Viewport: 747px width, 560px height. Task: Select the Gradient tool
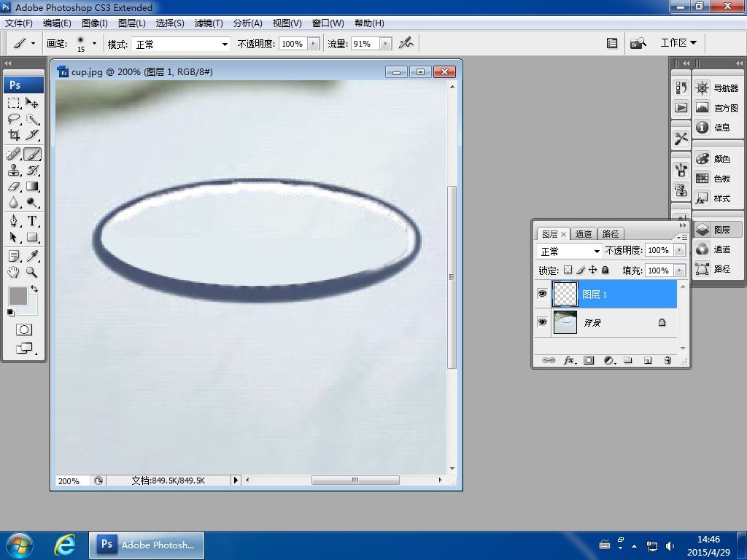point(32,186)
